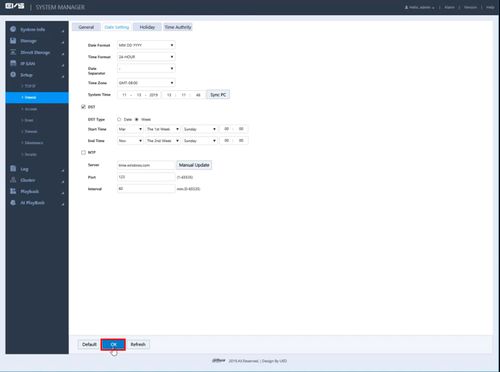The width and height of the screenshot is (500, 372).
Task: Switch to the Holiday tab
Action: coord(147,27)
